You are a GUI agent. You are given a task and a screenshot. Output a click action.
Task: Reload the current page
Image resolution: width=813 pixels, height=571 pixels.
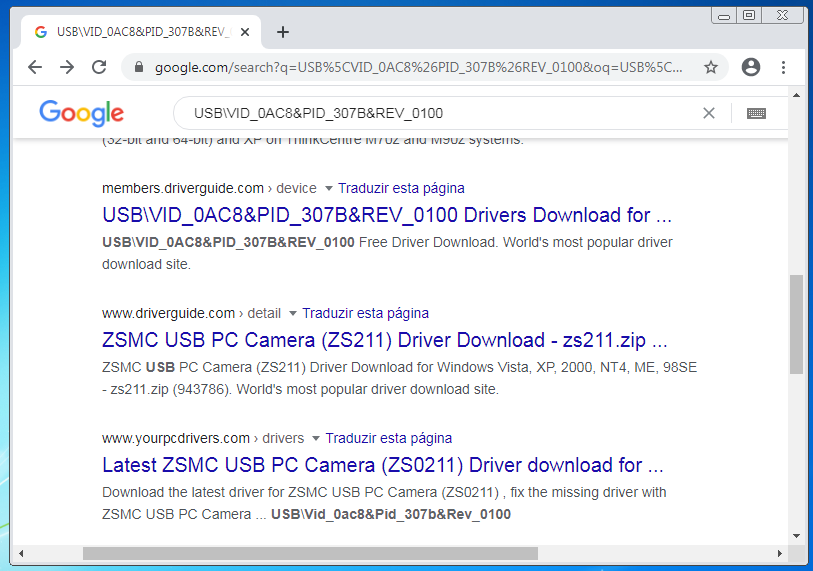[x=99, y=67]
